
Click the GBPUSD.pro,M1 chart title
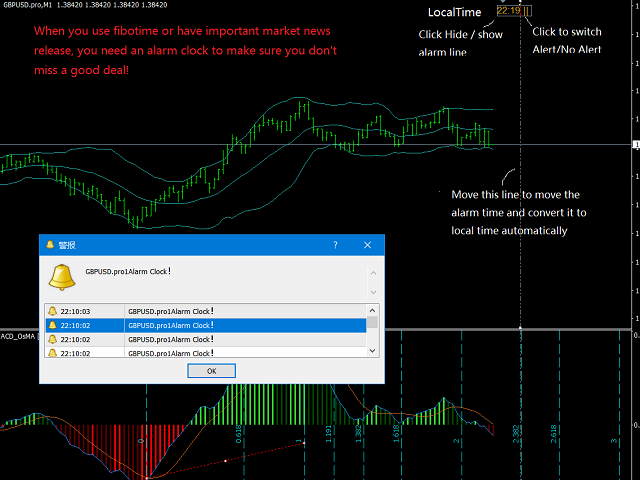[x=27, y=5]
